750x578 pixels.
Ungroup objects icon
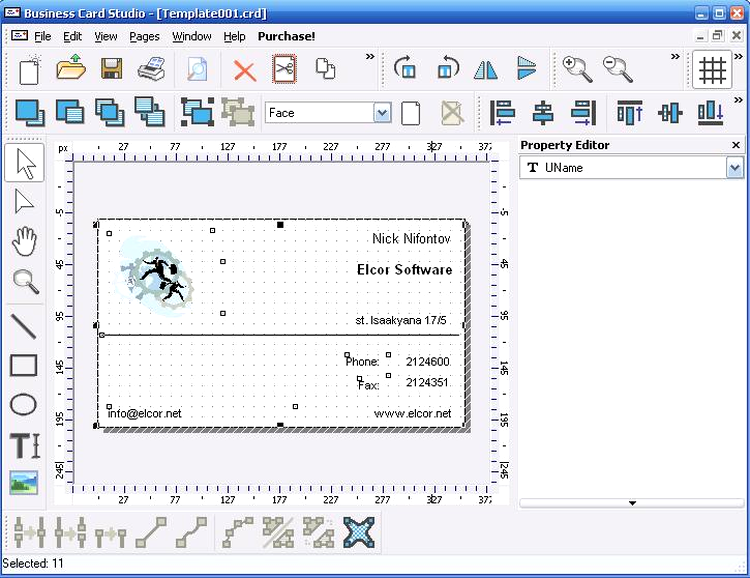238,112
